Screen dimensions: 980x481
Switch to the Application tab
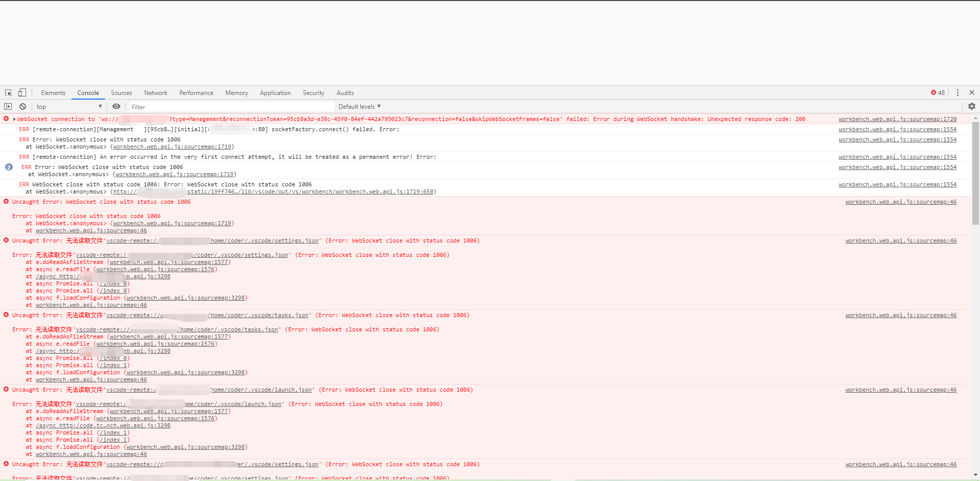click(275, 93)
